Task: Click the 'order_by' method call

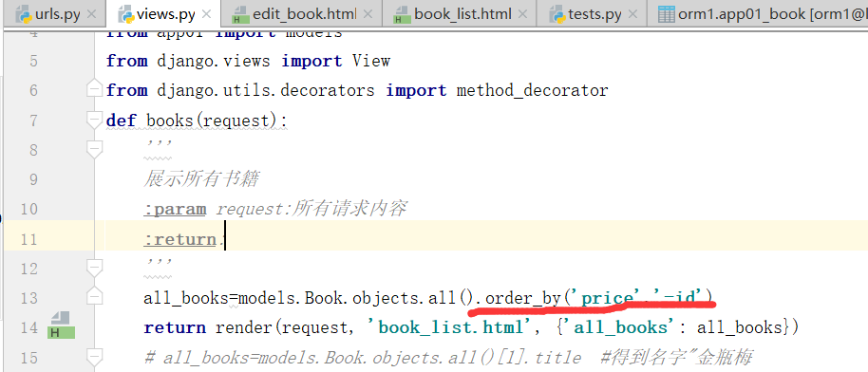Action: click(523, 298)
